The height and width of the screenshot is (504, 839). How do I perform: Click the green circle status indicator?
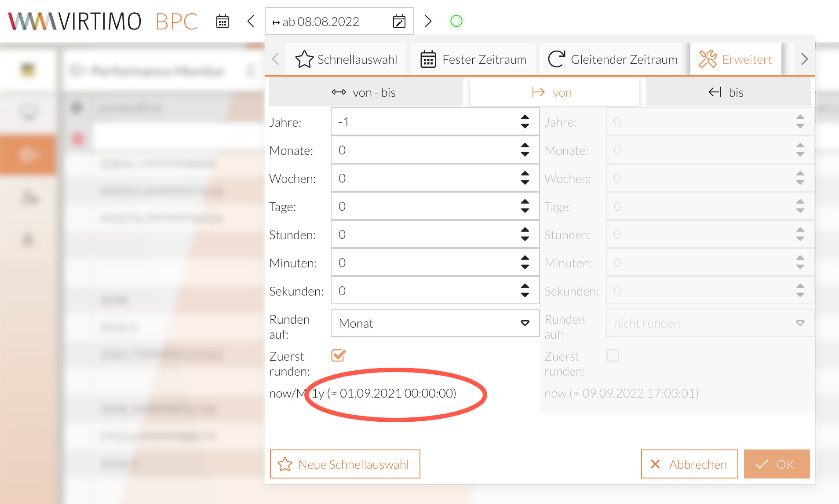pos(456,21)
